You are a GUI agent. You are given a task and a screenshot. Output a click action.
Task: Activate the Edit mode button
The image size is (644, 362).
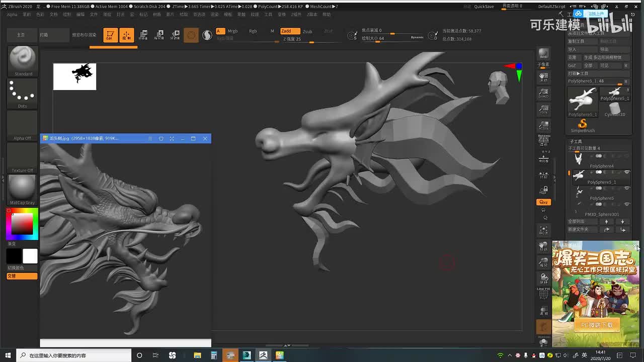click(x=110, y=35)
